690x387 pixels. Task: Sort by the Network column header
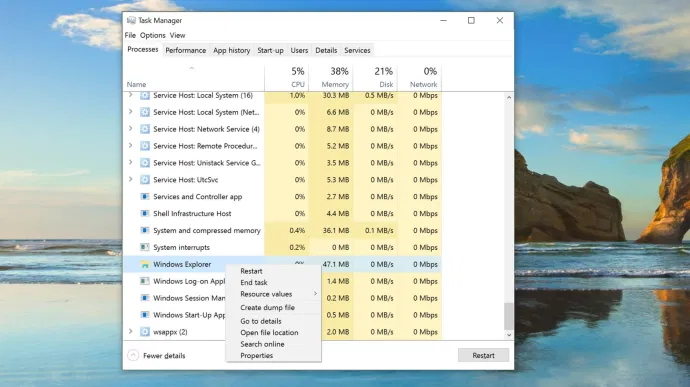419,77
